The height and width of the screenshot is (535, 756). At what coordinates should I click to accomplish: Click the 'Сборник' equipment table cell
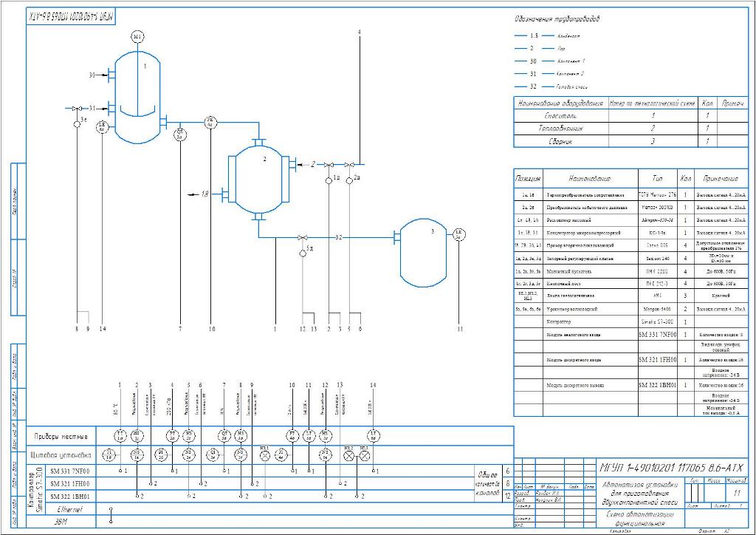(x=561, y=141)
